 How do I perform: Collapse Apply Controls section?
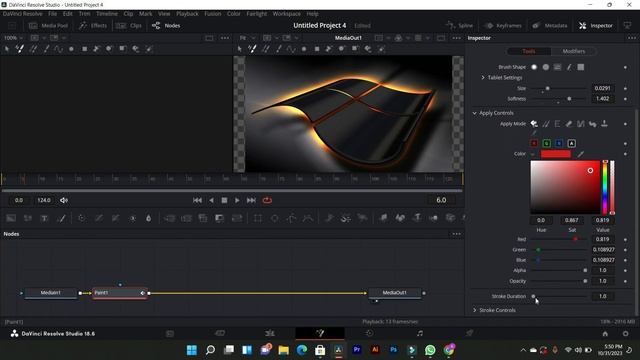tap(475, 113)
